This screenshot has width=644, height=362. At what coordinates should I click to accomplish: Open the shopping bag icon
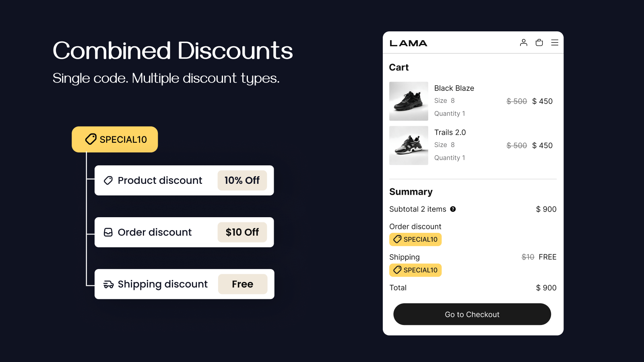(539, 43)
